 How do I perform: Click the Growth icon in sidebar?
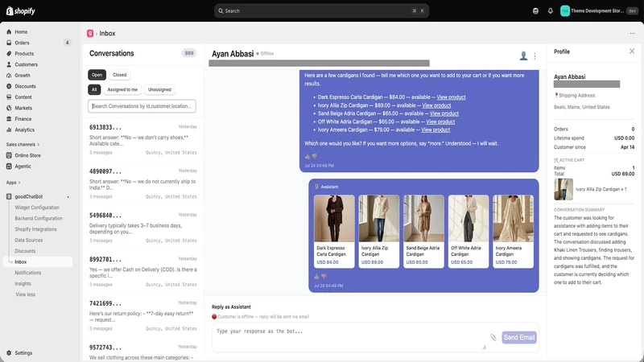[9, 76]
